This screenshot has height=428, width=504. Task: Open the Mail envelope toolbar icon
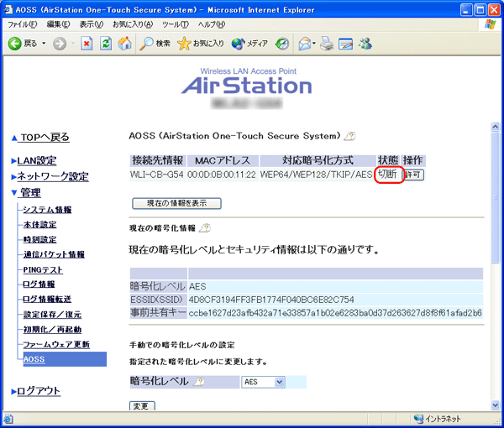click(304, 44)
